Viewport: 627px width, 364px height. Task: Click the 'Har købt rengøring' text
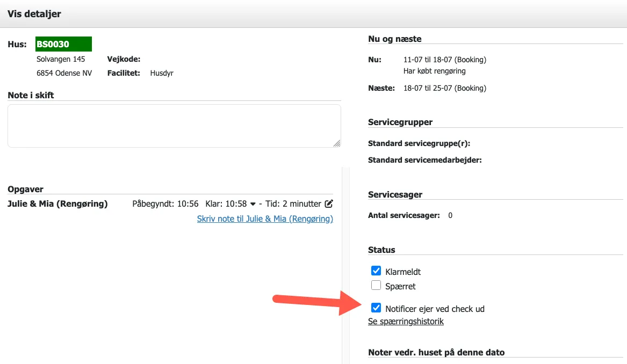click(434, 71)
